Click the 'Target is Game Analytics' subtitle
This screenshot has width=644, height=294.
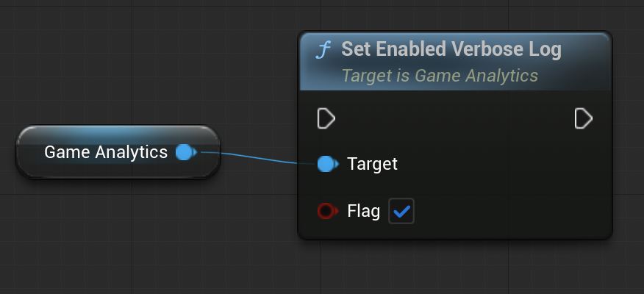coord(440,76)
